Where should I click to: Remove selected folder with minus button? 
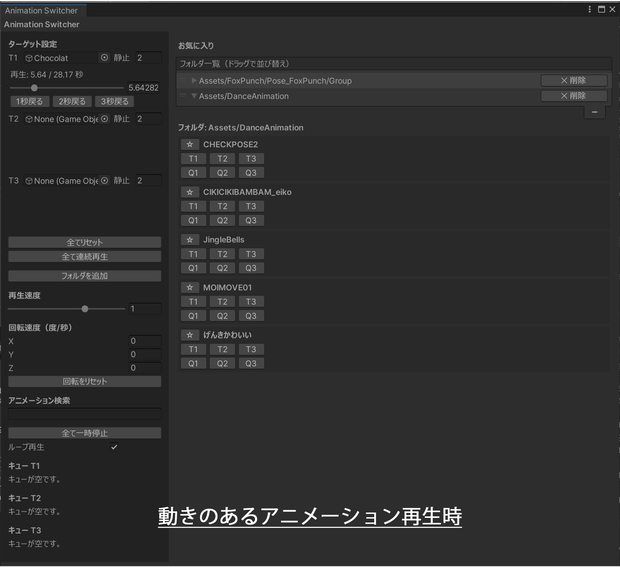point(594,112)
